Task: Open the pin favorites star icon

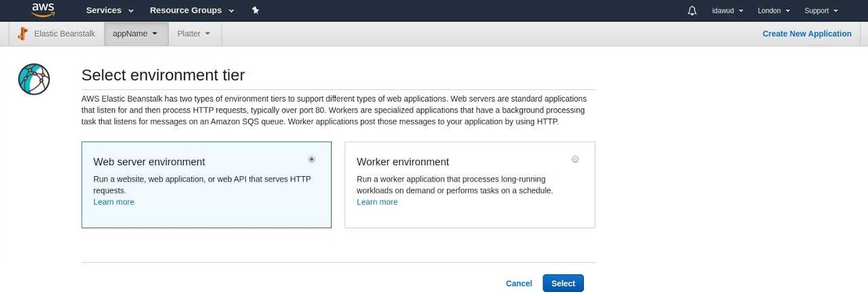Action: 255,10
